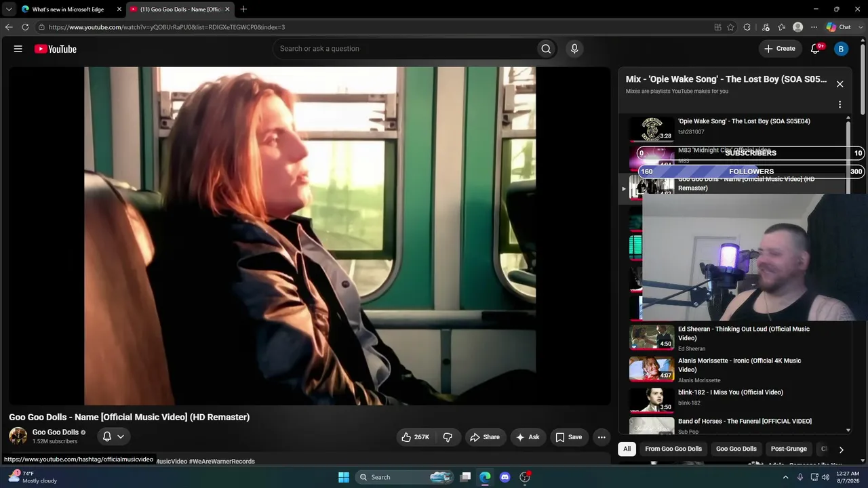This screenshot has height=488, width=868.
Task: Click the #WeAreWarnerRecords hashtag
Action: [222, 462]
